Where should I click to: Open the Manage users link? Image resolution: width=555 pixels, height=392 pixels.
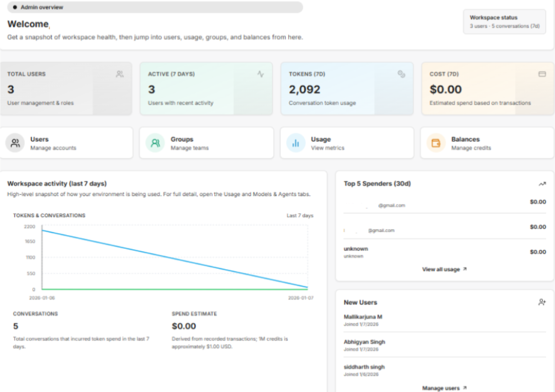(x=444, y=388)
